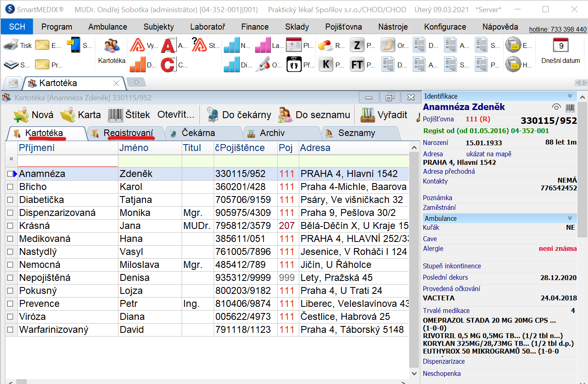
Task: Collapse the Ambulance section chevron
Action: 570,218
